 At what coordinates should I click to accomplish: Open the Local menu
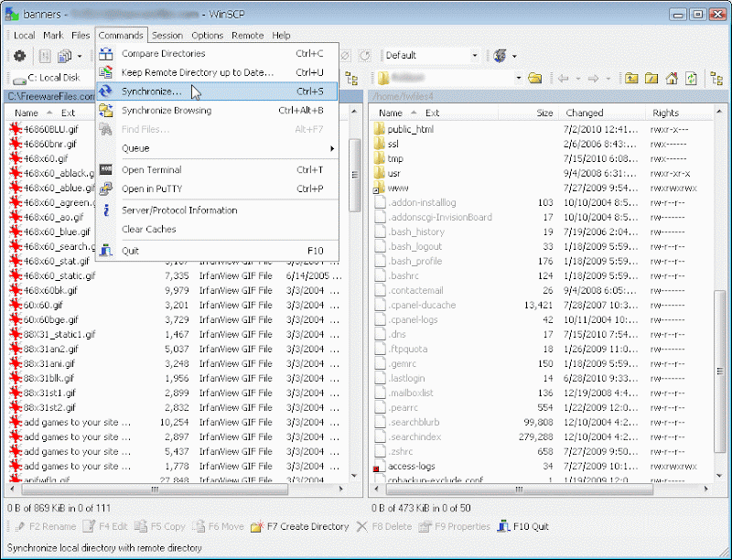[25, 36]
